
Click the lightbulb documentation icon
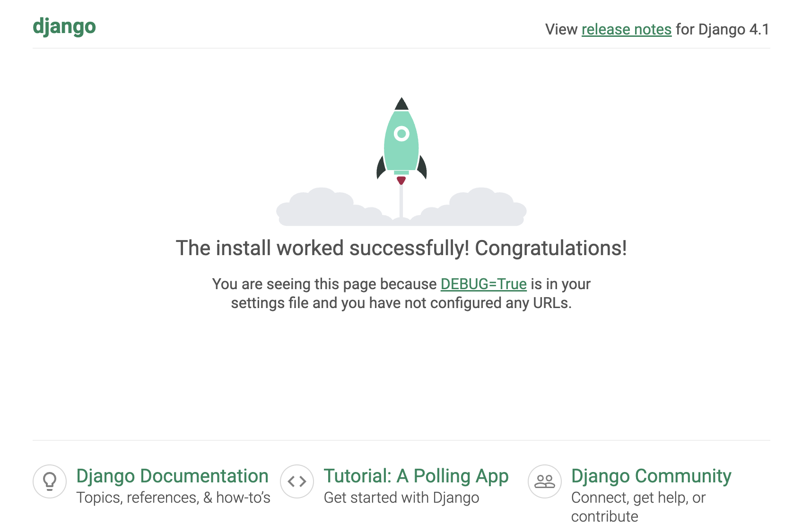[x=50, y=481]
